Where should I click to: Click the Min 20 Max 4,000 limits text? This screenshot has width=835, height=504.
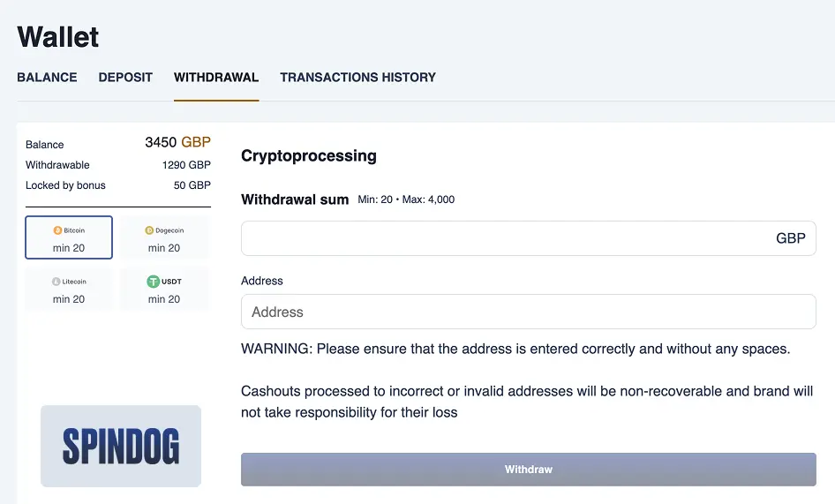[406, 199]
